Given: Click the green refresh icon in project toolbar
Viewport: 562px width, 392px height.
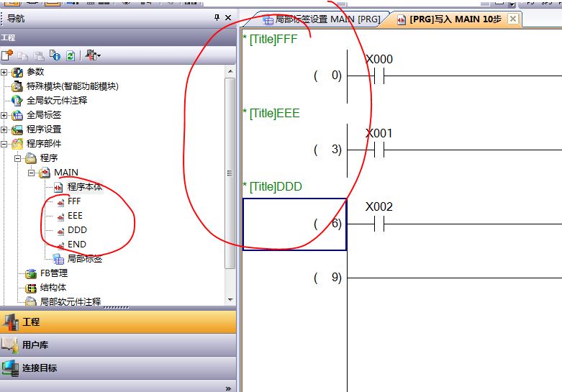Looking at the screenshot, I should 70,55.
